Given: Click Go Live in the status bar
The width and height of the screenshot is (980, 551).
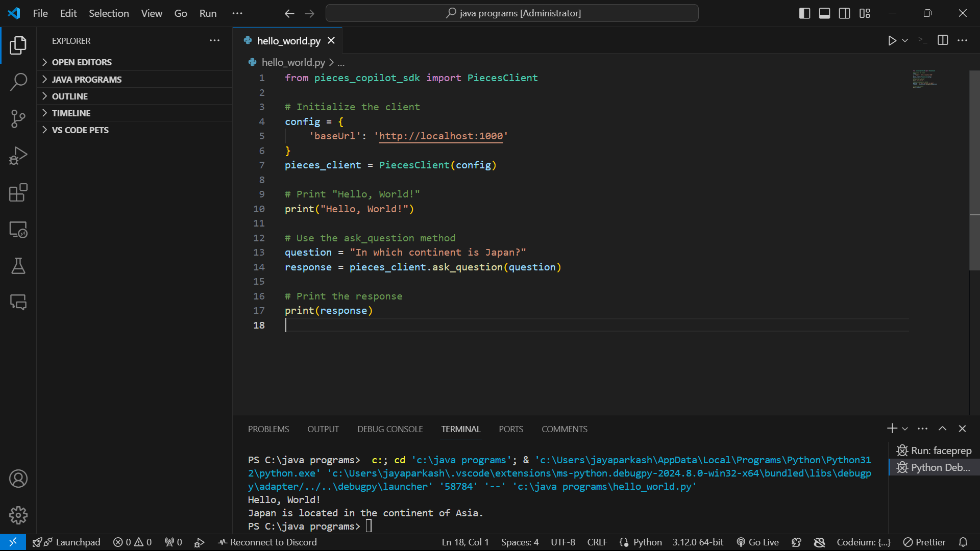Looking at the screenshot, I should coord(757,542).
